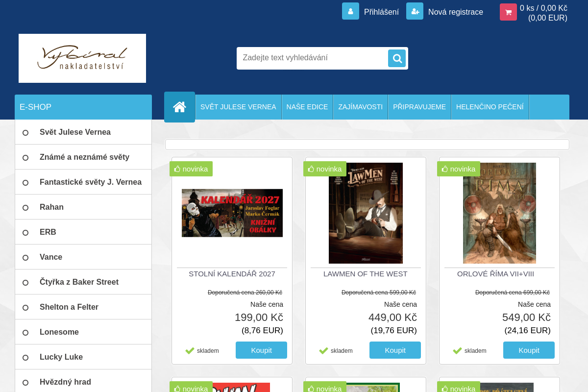Viewport: 588px width, 392px height.
Task: Click in-stock checkmark under Orlové Říma
Action: 457,351
